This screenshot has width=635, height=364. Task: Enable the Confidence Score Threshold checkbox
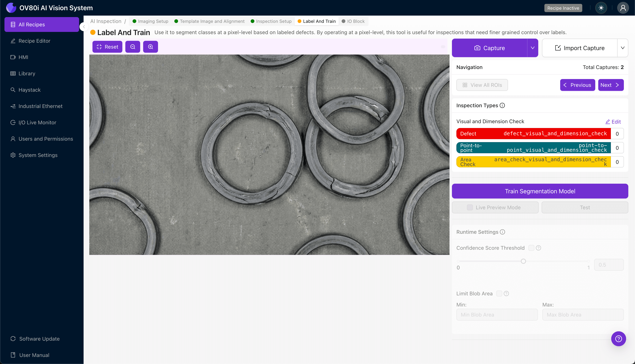click(531, 247)
